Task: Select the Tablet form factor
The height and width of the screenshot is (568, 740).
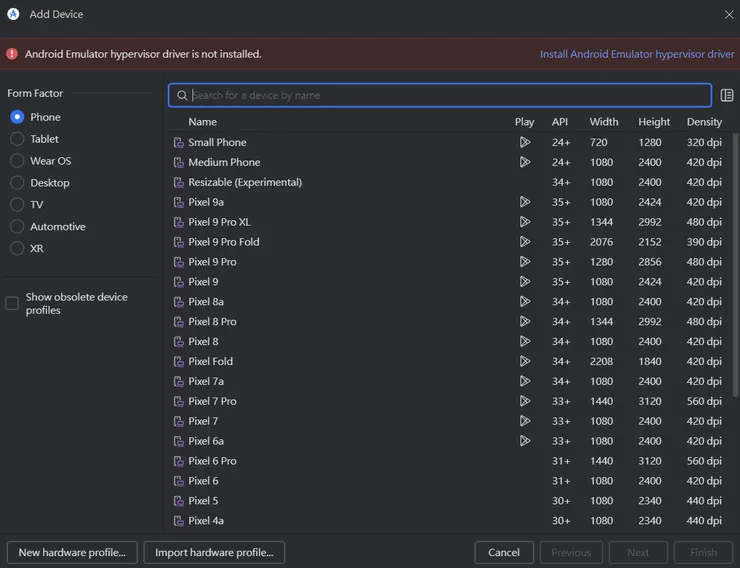Action: pyautogui.click(x=17, y=139)
